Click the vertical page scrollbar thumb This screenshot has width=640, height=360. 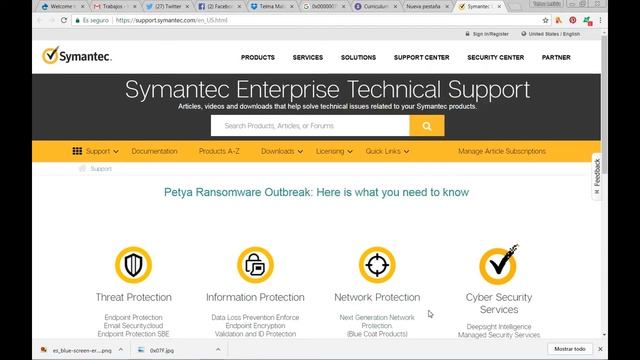point(604,104)
